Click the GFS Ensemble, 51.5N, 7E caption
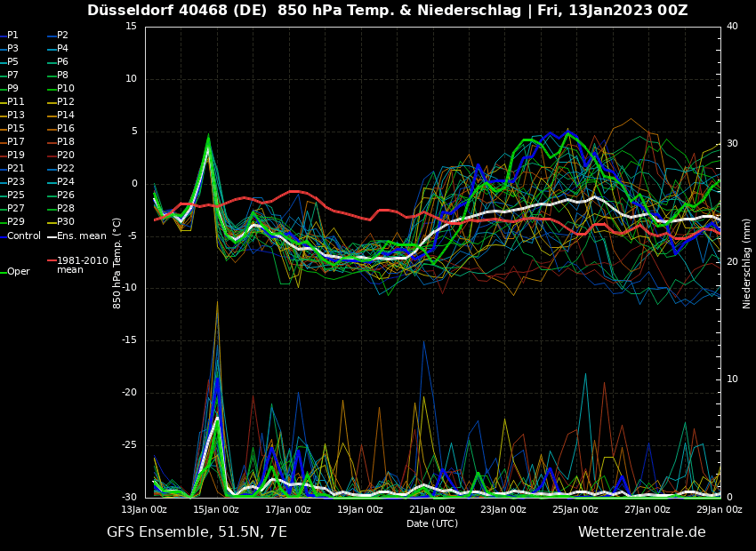The image size is (756, 551). pos(197,532)
